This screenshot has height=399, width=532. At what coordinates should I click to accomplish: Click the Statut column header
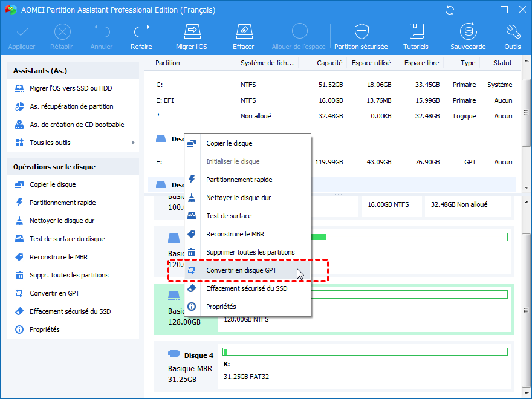[502, 63]
